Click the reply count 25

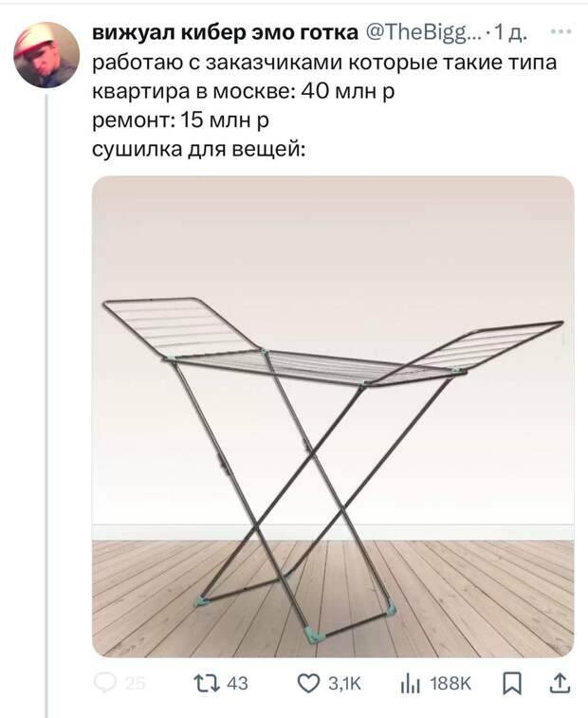tap(135, 684)
